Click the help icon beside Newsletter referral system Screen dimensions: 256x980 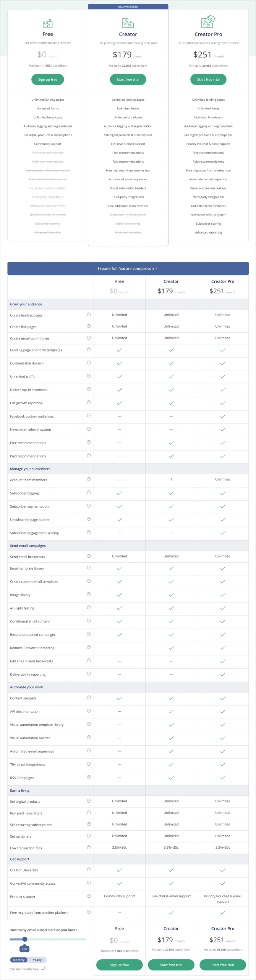89,429
